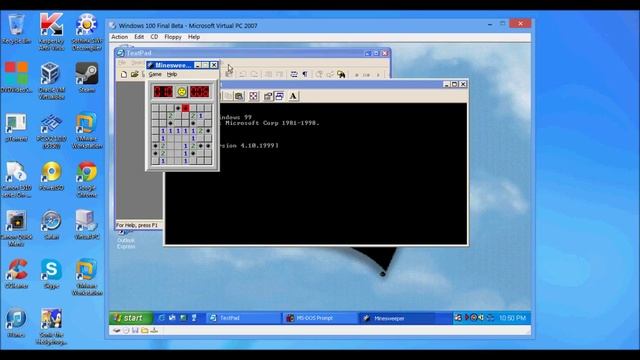Open the Virtual PC desktop icon
This screenshot has height=360, width=640.
[x=87, y=224]
